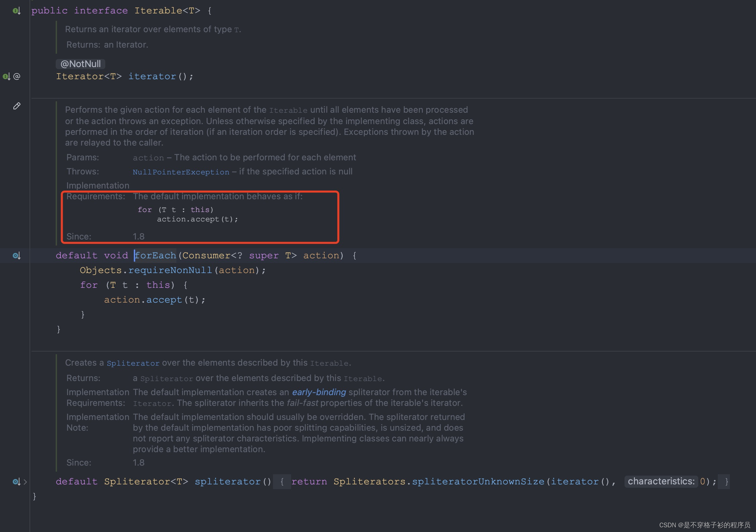Click the 'Since: 1.8' value under spliterator docs
The width and height of the screenshot is (756, 532).
[x=139, y=463]
